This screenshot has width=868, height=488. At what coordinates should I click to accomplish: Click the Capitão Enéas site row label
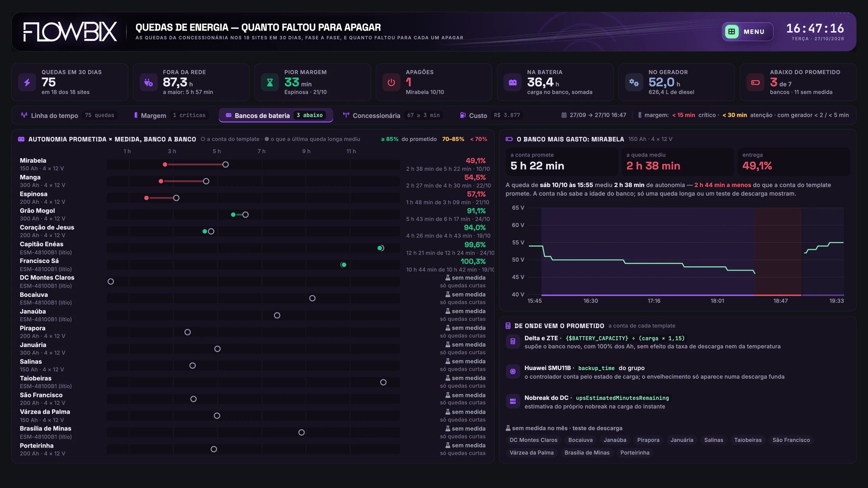(41, 244)
